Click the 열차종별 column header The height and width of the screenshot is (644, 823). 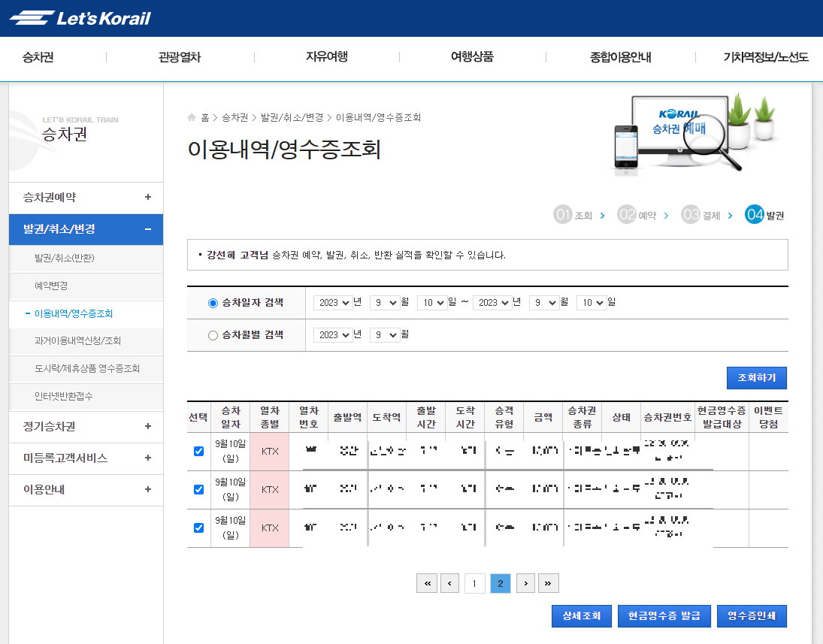[x=270, y=417]
